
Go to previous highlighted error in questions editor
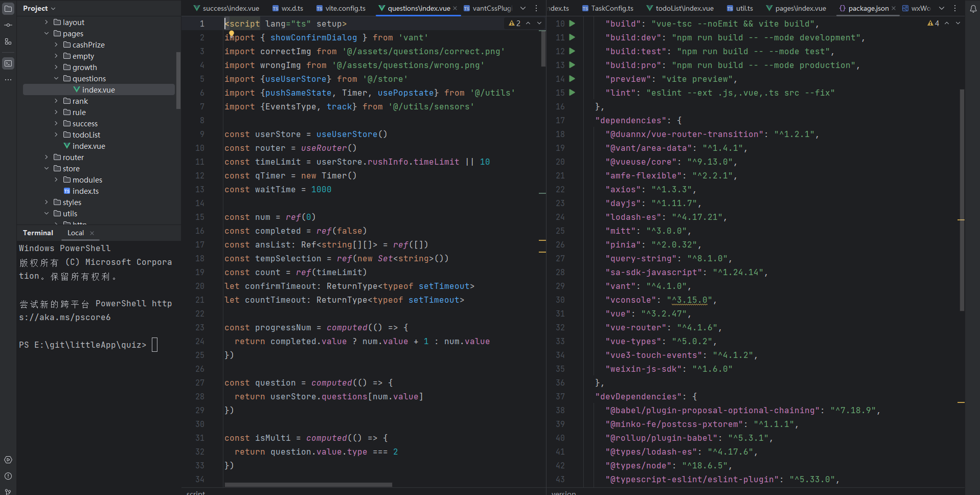528,24
